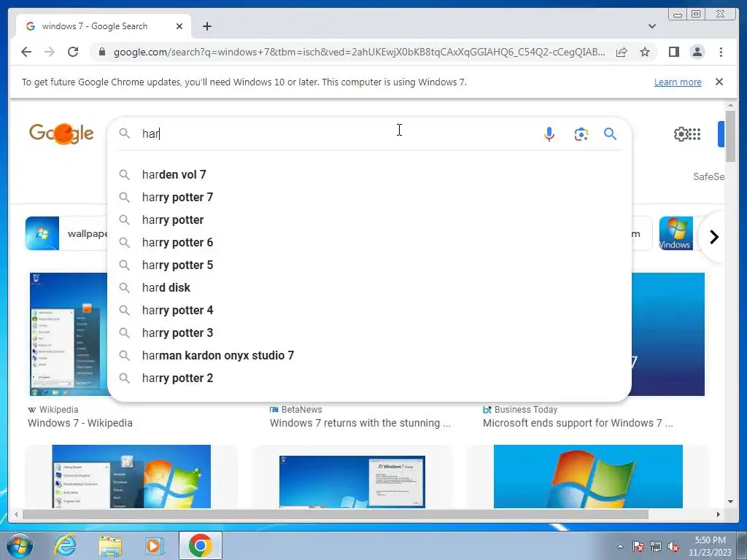Screen dimensions: 747x560
Task: Bookmark this tab with star icon
Action: point(645,52)
